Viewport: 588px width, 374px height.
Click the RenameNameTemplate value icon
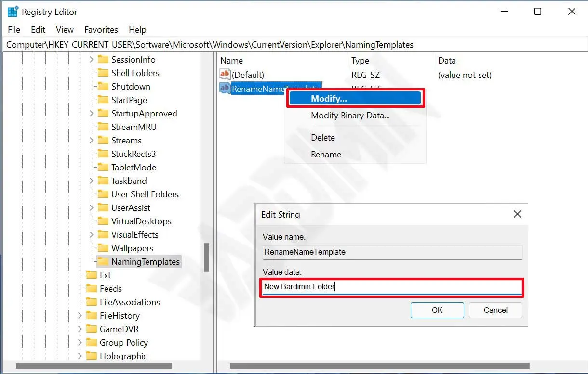click(225, 88)
